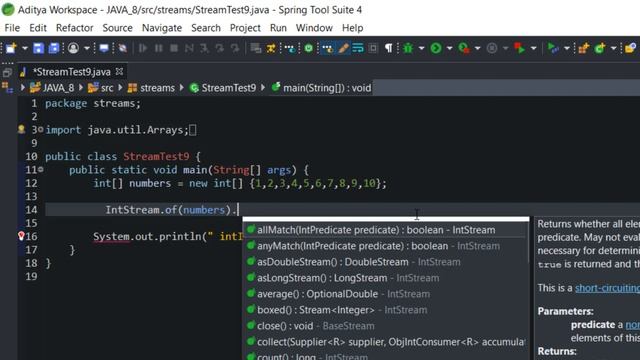The width and height of the screenshot is (640, 360).
Task: Click the Terminate stop icon
Action: coord(174,48)
